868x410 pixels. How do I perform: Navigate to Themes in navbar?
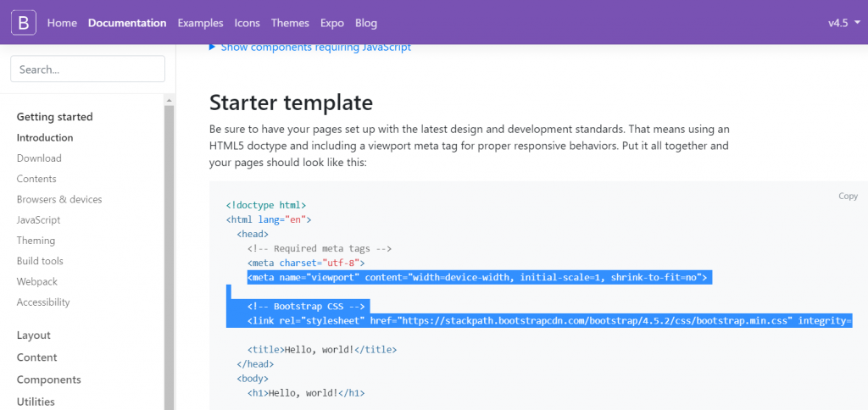(290, 23)
